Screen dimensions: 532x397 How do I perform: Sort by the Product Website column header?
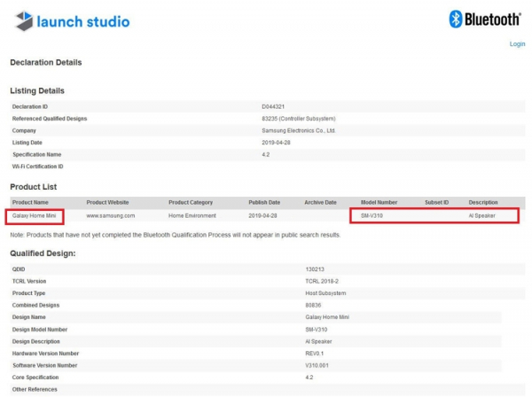point(110,202)
